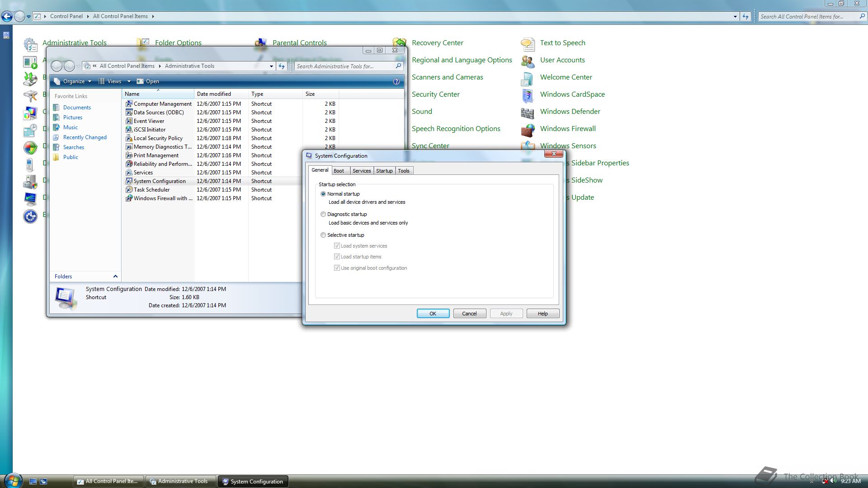
Task: Open the Regional and Language Options link
Action: point(462,60)
